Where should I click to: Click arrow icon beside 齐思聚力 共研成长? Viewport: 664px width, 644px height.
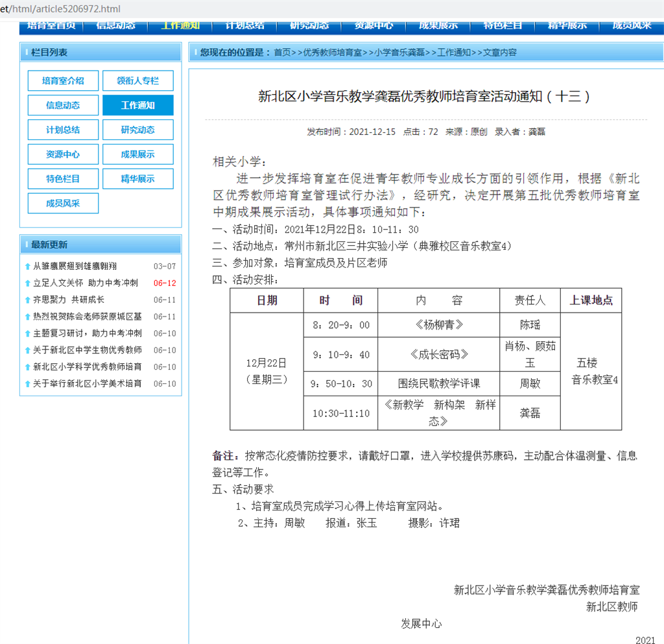coord(27,300)
